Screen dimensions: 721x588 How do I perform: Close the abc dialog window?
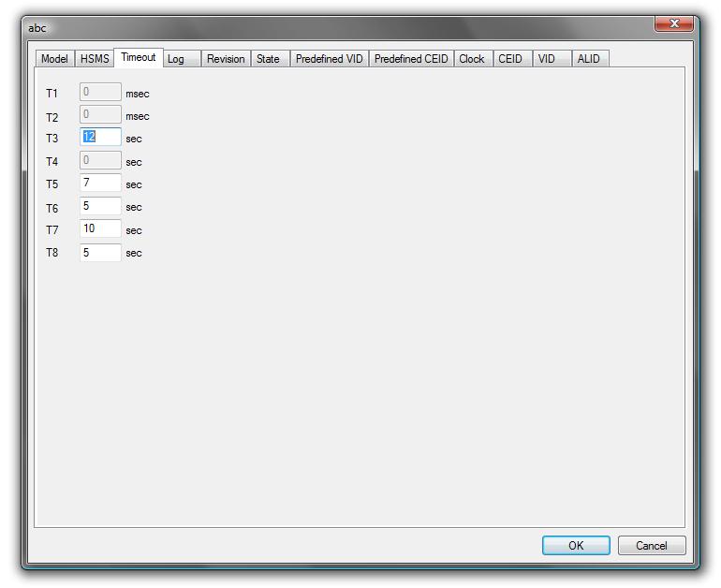tap(675, 25)
